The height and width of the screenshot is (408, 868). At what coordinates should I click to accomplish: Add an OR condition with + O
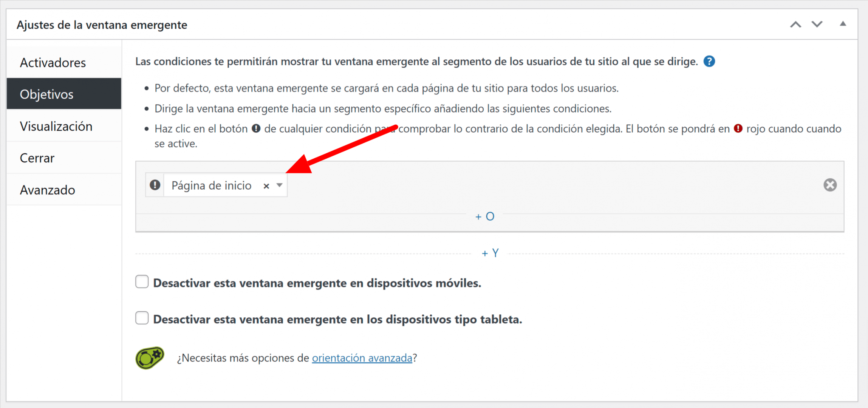click(x=485, y=216)
